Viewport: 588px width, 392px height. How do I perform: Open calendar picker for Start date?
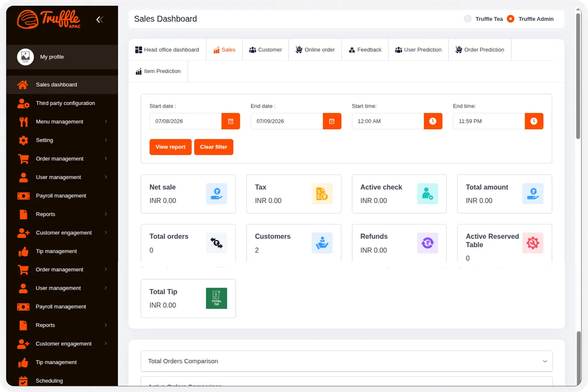231,121
